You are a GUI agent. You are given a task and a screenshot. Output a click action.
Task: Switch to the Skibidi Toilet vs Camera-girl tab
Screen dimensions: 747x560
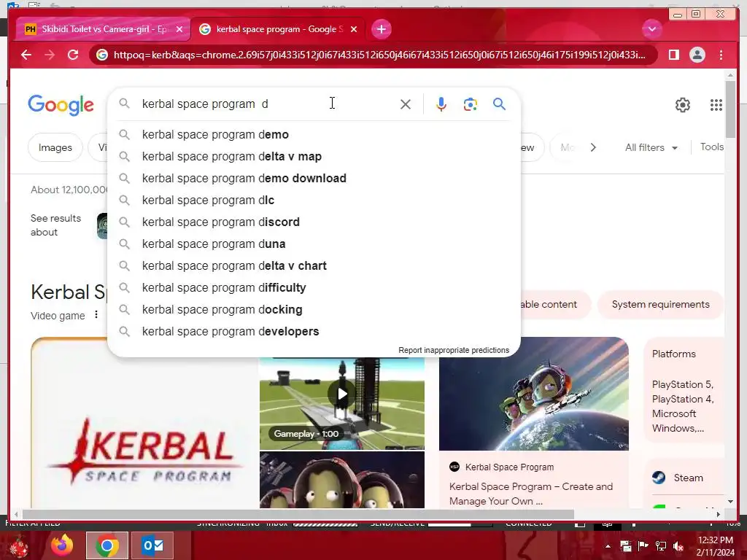point(104,29)
